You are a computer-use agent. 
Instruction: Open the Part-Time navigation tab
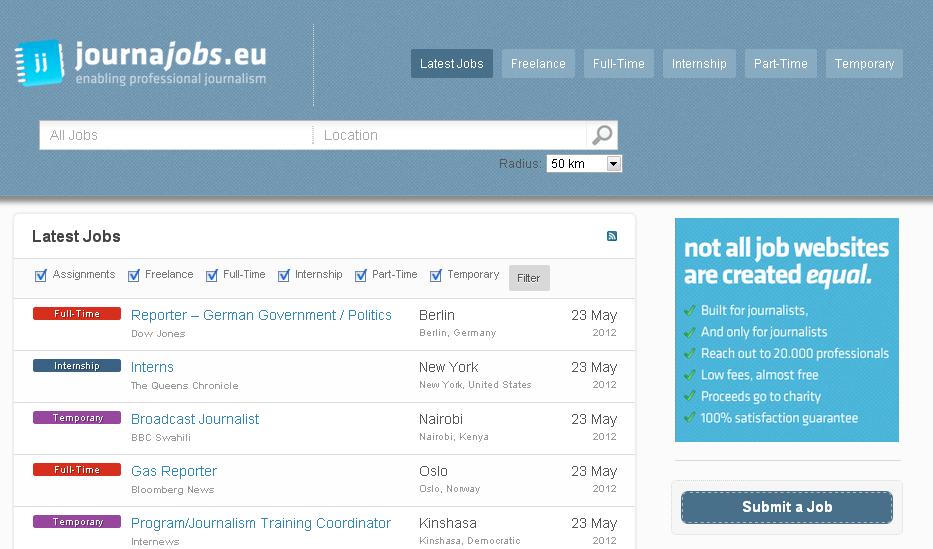coord(781,64)
